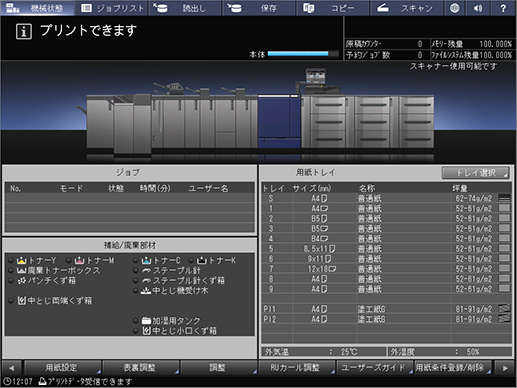Click the ステープル針 staple icon

tap(146, 270)
